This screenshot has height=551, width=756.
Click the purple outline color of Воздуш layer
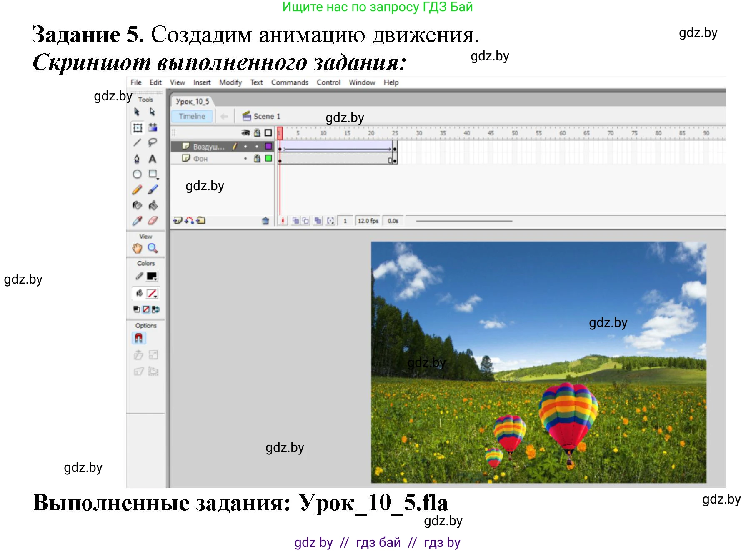[x=268, y=146]
